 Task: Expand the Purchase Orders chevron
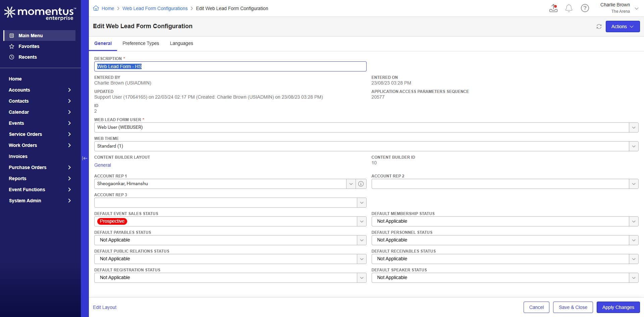pyautogui.click(x=69, y=167)
